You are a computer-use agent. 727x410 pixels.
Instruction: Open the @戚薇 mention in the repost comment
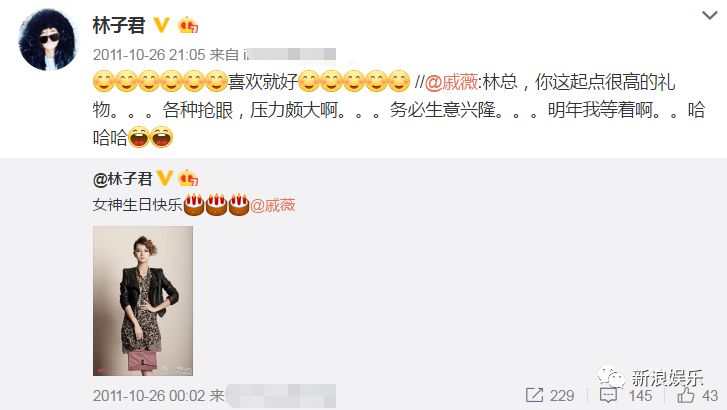(451, 83)
